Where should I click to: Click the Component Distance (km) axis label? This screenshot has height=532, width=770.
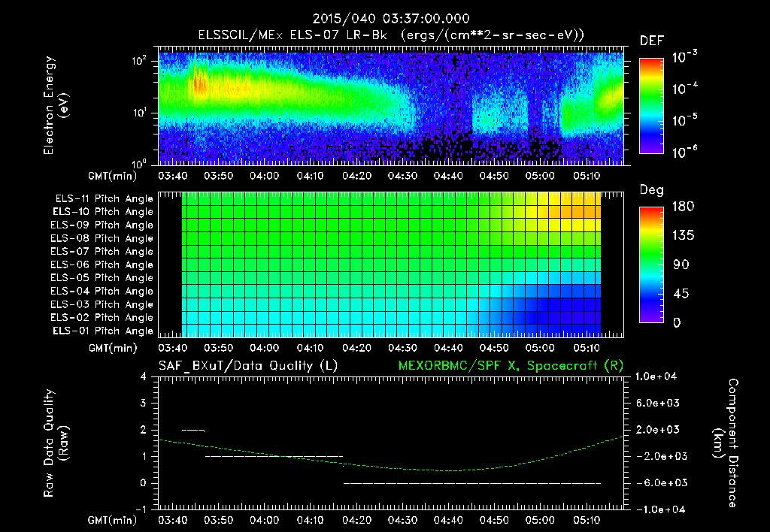click(726, 443)
